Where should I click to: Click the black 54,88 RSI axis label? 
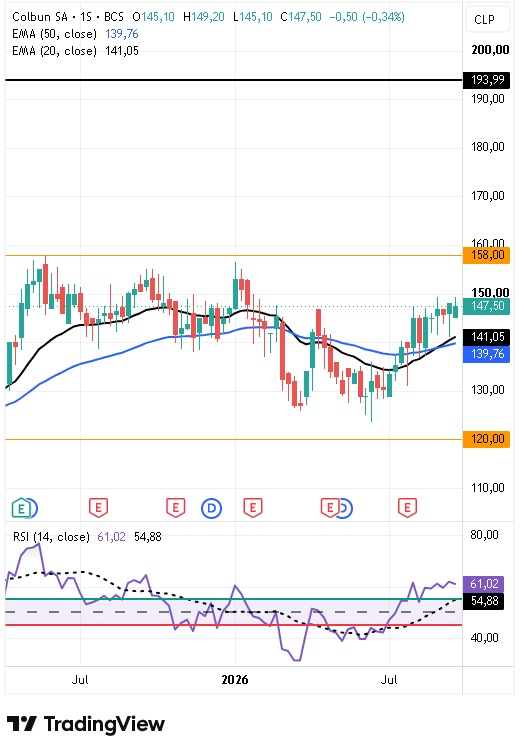pyautogui.click(x=484, y=601)
